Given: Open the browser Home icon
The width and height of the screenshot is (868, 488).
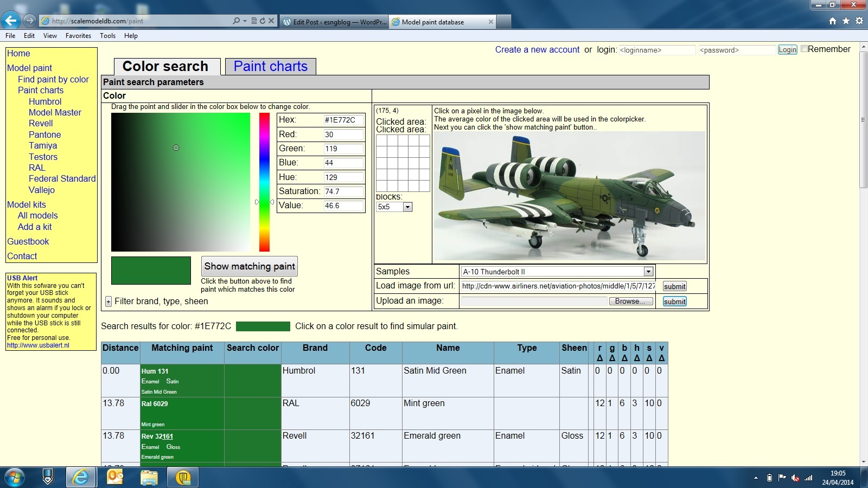Looking at the screenshot, I should click(833, 21).
